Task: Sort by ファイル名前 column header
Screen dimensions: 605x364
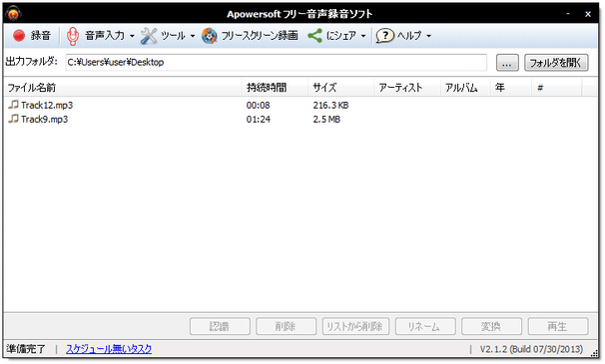Action: (123, 88)
